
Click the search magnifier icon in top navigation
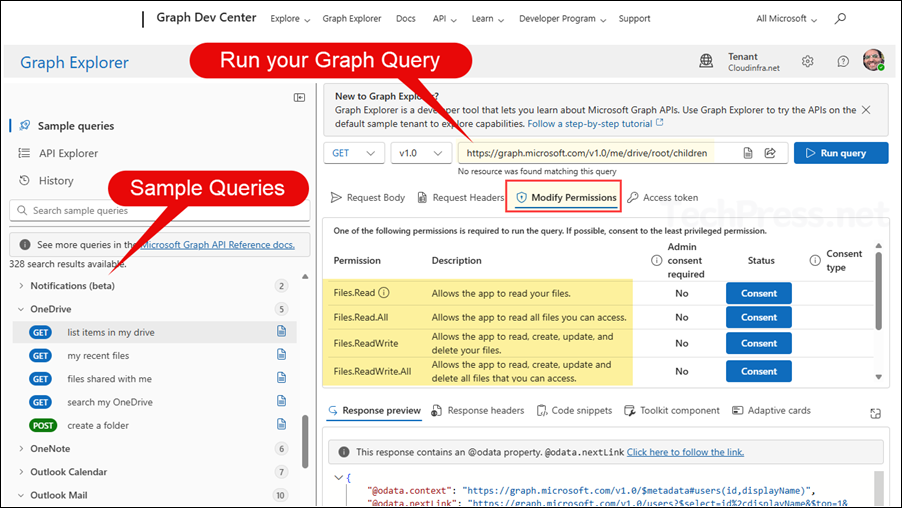(x=840, y=19)
